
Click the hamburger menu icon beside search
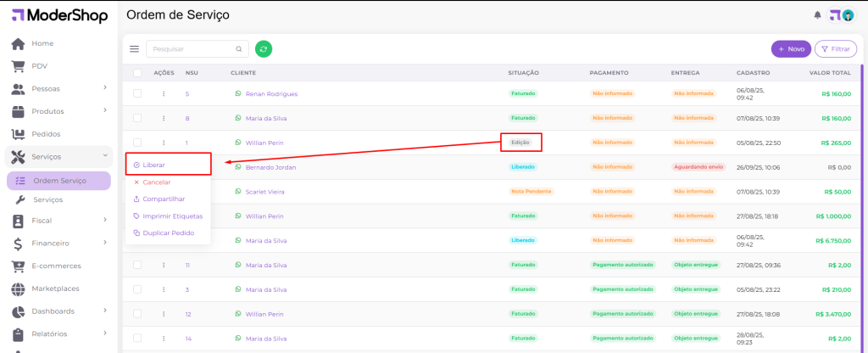[x=134, y=49]
